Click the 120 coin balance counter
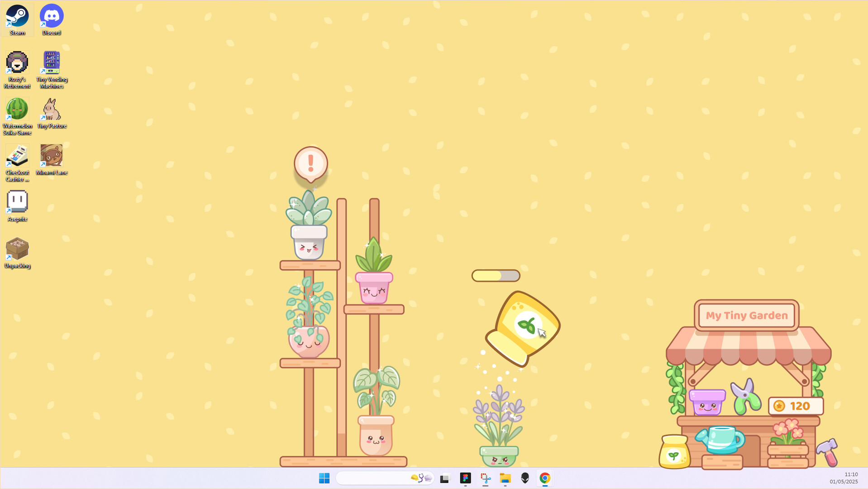 [x=796, y=406]
